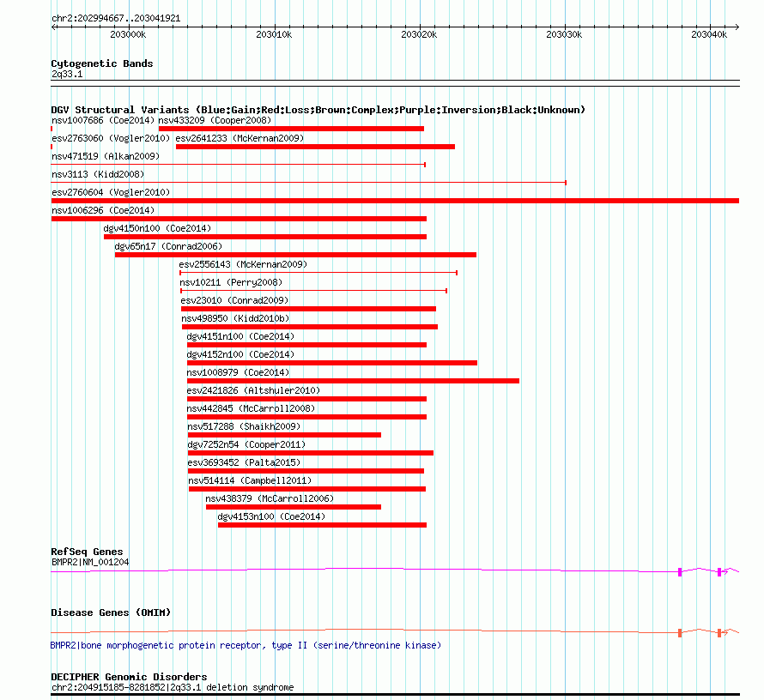Viewport: 764px width, 700px height.
Task: Click the 2q33.1 deletion syndrome DECIPHER entry
Action: coord(173,687)
